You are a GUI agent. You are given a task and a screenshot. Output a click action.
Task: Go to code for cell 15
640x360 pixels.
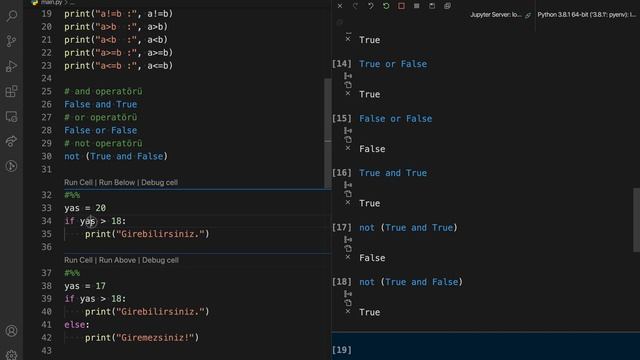[x=348, y=131]
